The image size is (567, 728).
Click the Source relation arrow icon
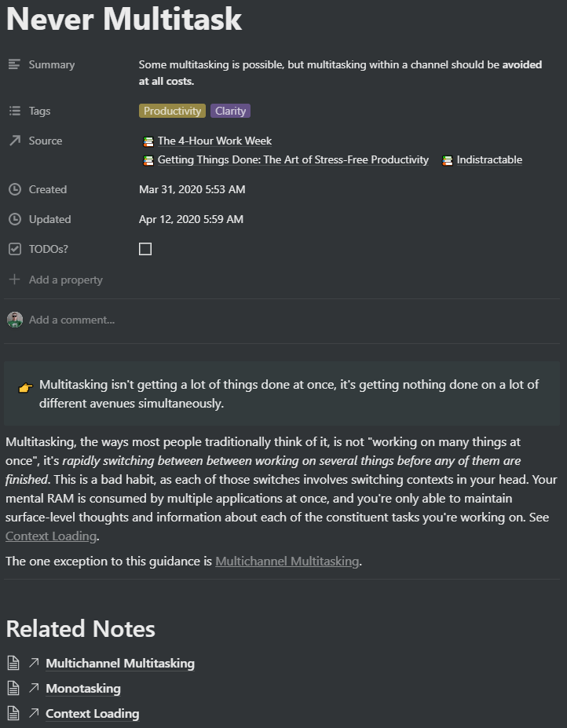(x=14, y=141)
